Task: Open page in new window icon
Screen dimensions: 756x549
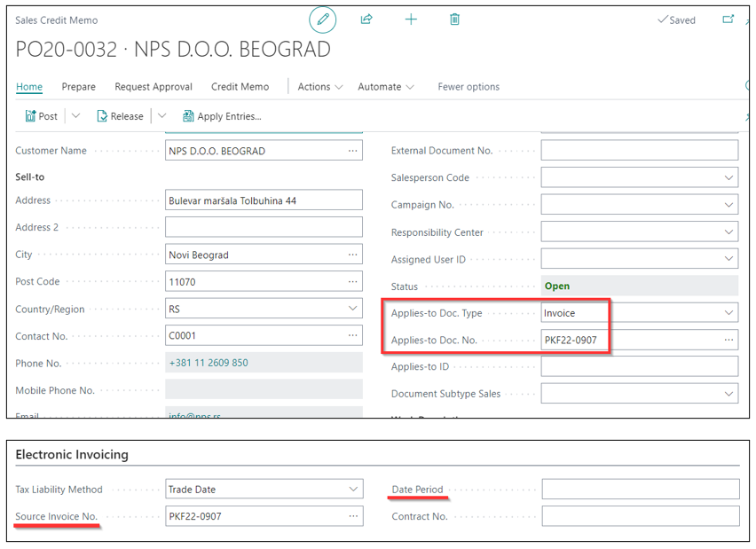Action: 728,20
